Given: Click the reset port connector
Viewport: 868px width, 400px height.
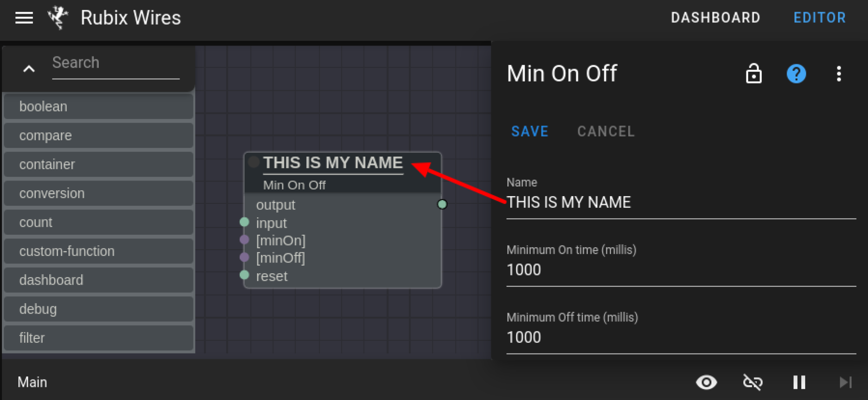Looking at the screenshot, I should tap(244, 275).
